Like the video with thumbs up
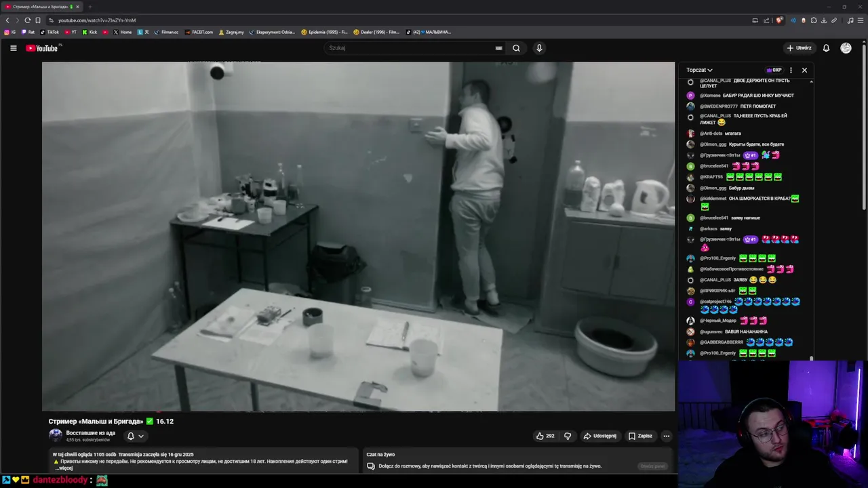This screenshot has width=868, height=488. pyautogui.click(x=545, y=436)
